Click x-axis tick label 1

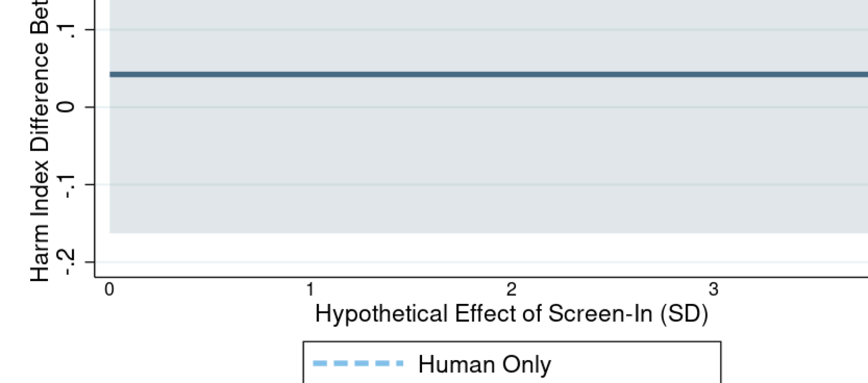point(310,289)
